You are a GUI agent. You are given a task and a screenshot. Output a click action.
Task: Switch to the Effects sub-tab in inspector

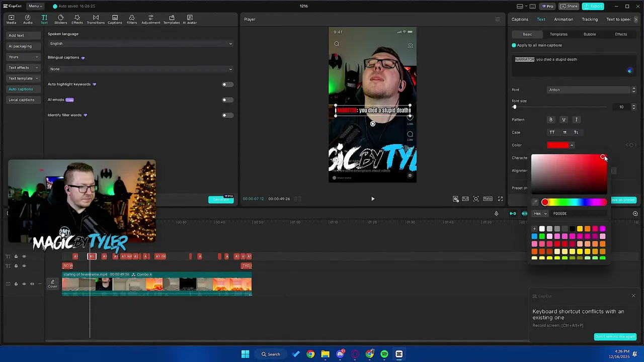621,34
